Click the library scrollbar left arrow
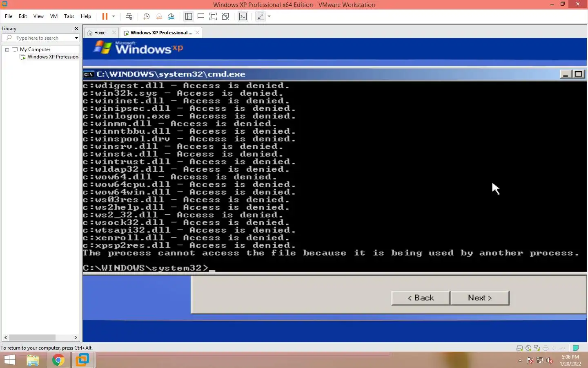This screenshot has height=368, width=588. tap(6, 338)
